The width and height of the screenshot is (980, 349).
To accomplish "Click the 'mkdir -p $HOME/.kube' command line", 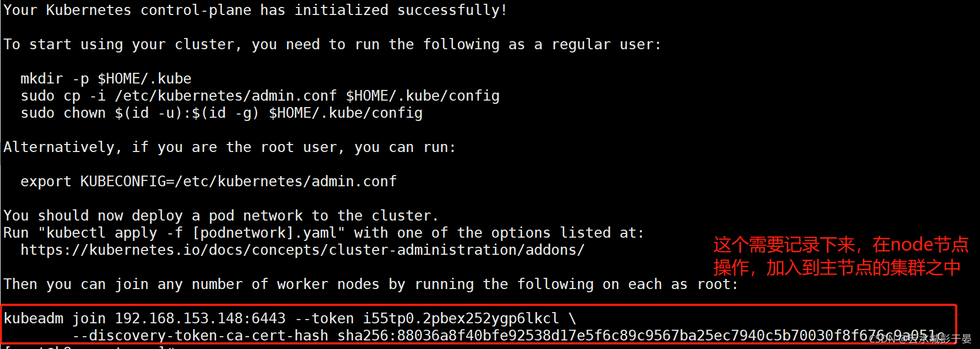I will tap(106, 79).
